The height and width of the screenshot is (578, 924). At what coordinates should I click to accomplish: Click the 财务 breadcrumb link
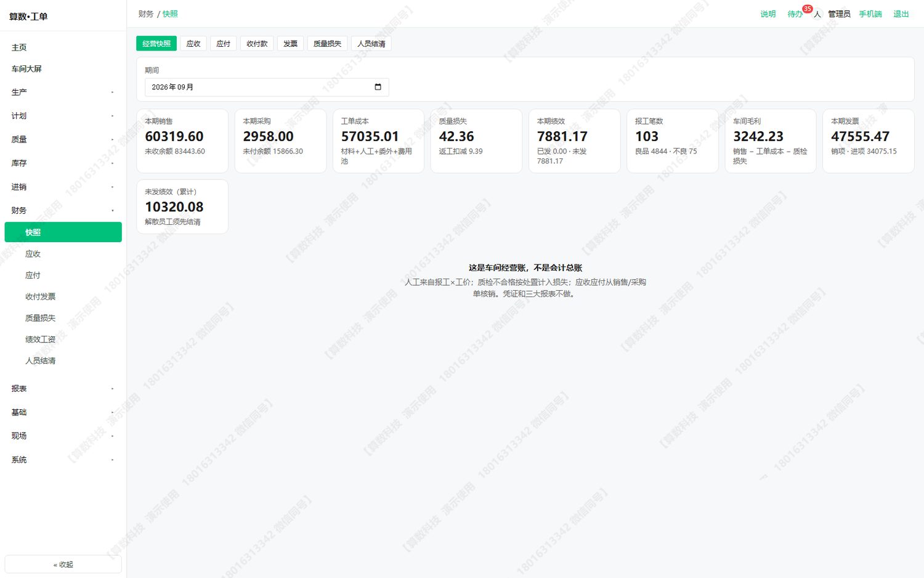point(146,14)
